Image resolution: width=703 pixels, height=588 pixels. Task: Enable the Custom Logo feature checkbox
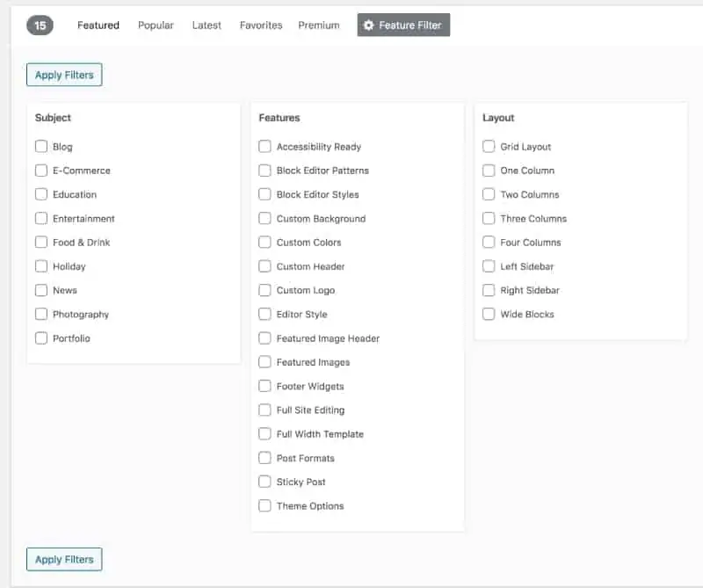265,290
